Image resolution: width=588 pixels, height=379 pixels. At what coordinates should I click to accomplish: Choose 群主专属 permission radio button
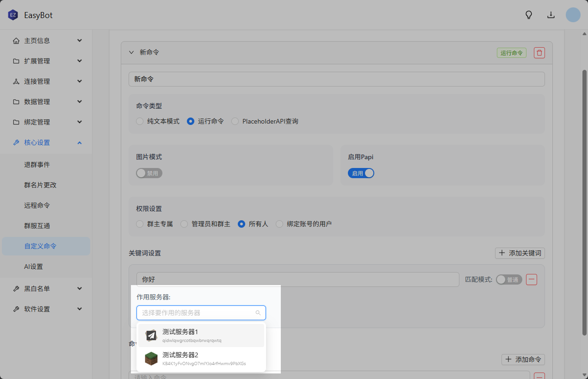140,224
